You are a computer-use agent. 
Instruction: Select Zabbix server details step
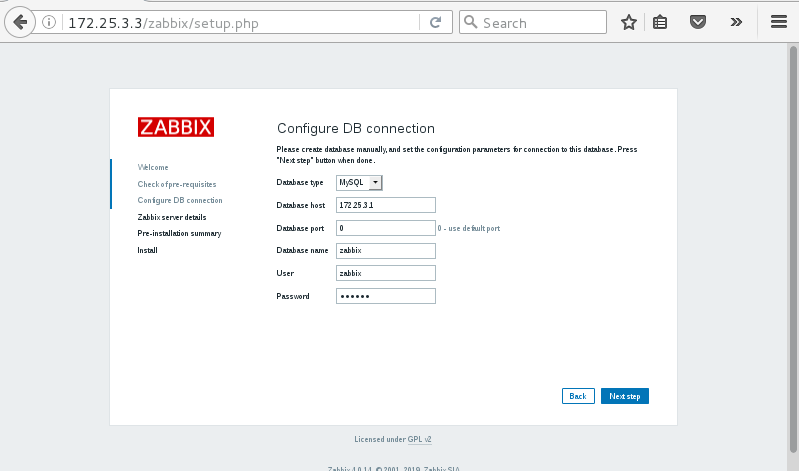tap(172, 217)
